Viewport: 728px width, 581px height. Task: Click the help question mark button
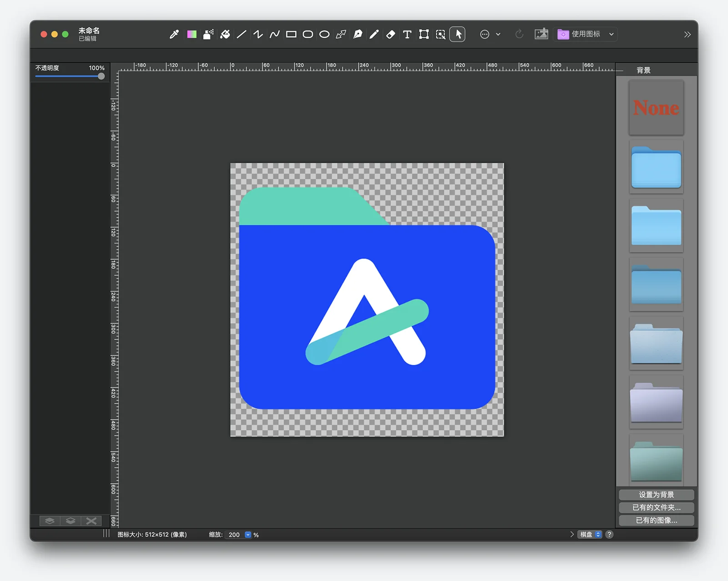coord(610,535)
